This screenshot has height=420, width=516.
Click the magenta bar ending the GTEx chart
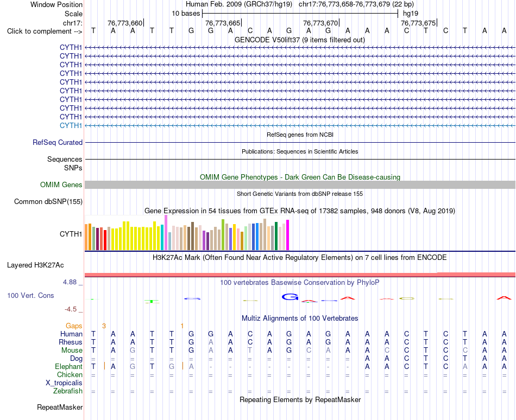pyautogui.click(x=288, y=235)
